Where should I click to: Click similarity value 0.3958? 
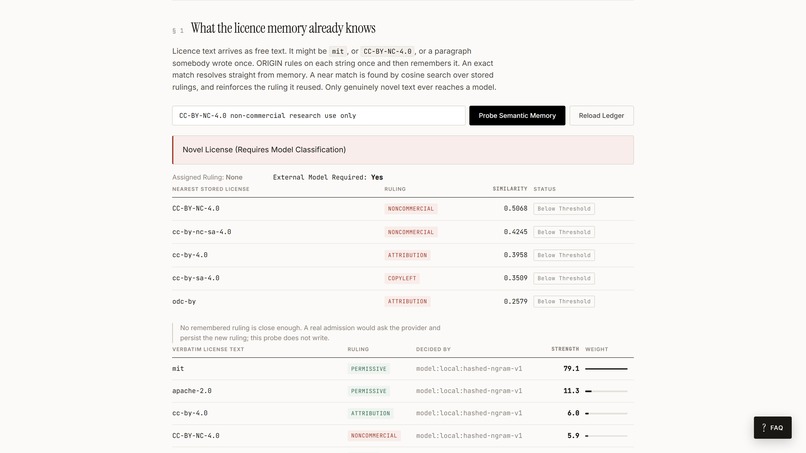[516, 255]
